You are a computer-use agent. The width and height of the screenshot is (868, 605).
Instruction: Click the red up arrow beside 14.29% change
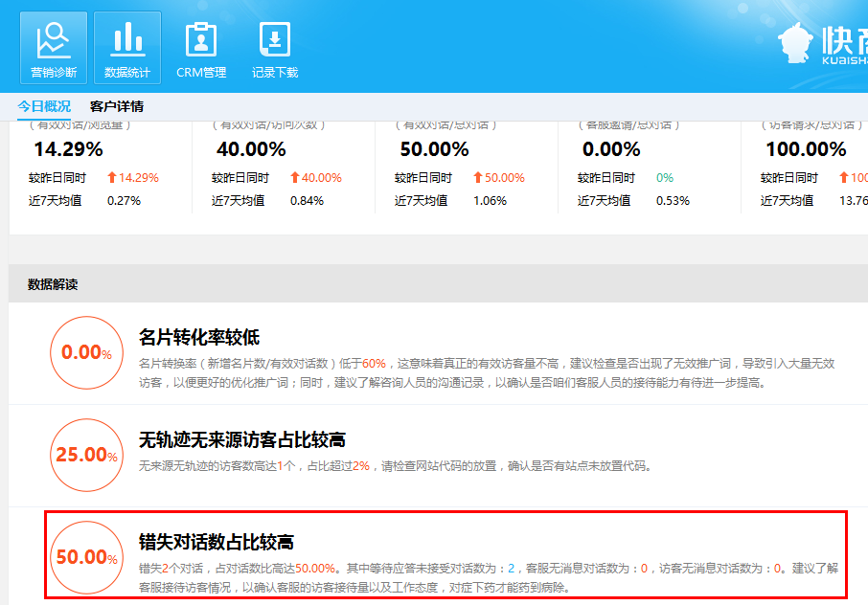[111, 178]
